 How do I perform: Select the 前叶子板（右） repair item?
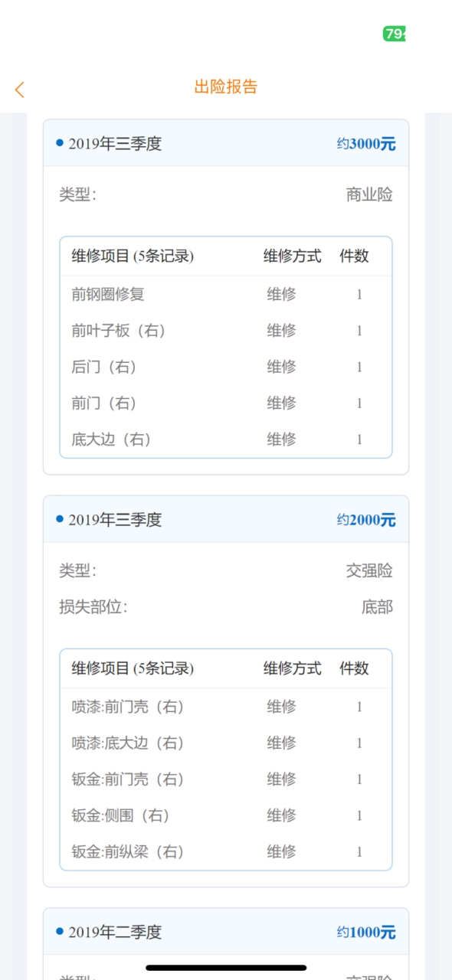coord(119,331)
